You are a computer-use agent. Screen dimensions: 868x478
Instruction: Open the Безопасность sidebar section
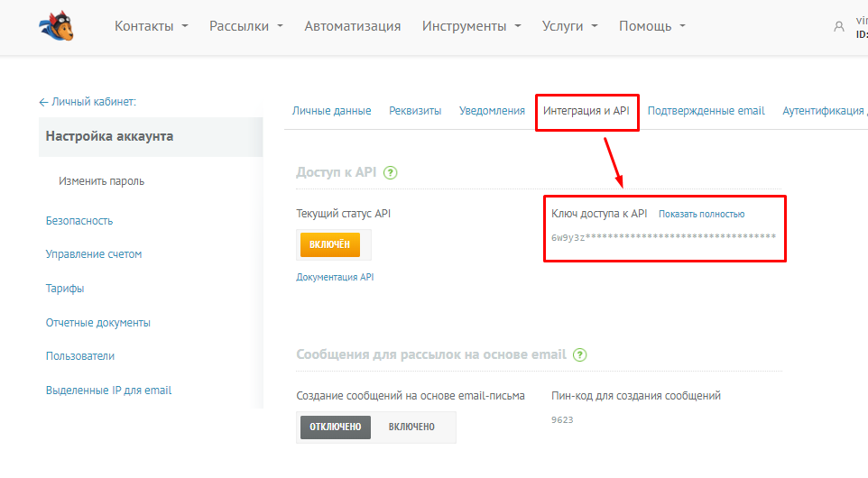click(x=79, y=221)
